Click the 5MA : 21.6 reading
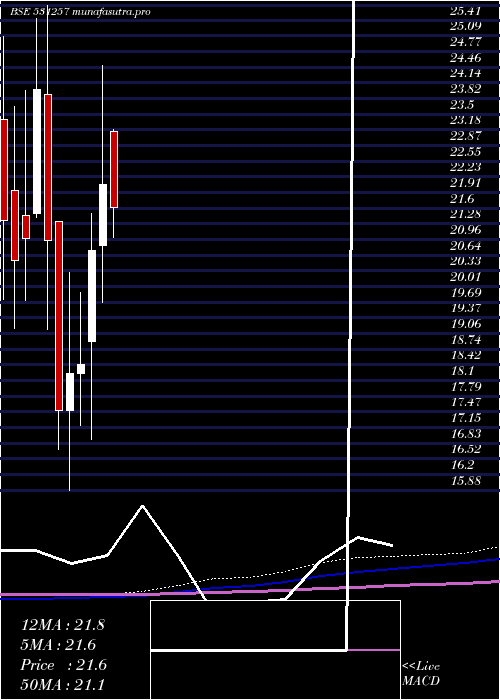500x700 pixels. click(x=58, y=645)
